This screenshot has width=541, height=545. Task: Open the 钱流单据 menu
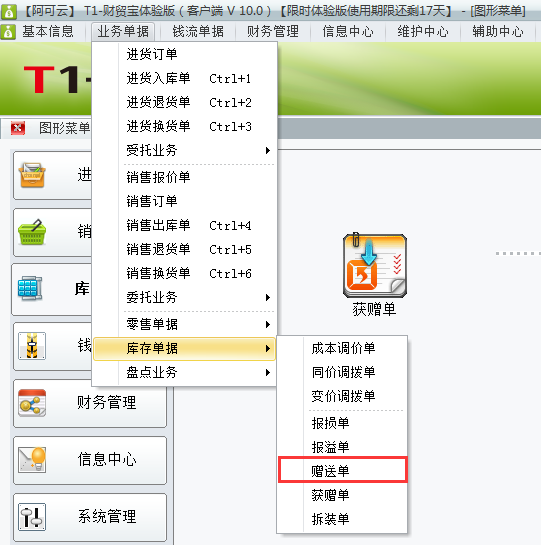coord(198,32)
